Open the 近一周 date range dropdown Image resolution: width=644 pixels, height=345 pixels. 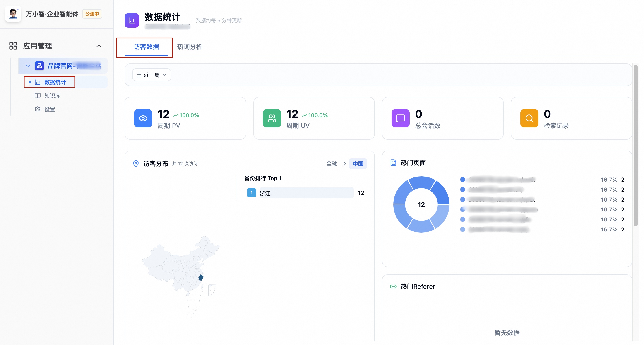click(x=151, y=75)
